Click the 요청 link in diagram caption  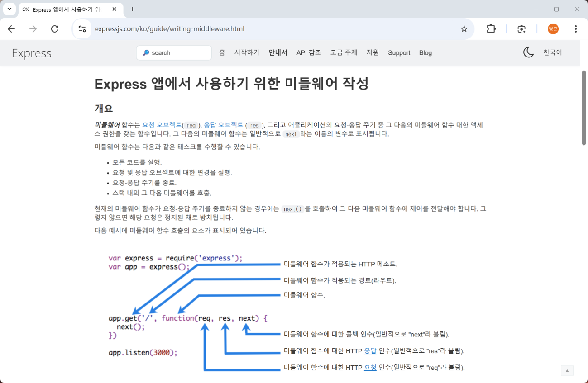(x=370, y=368)
